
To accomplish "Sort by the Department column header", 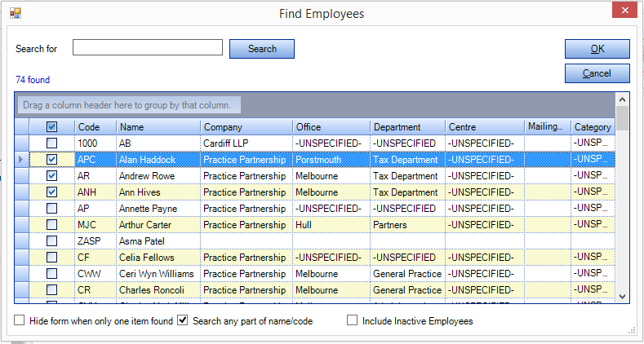I will click(408, 127).
